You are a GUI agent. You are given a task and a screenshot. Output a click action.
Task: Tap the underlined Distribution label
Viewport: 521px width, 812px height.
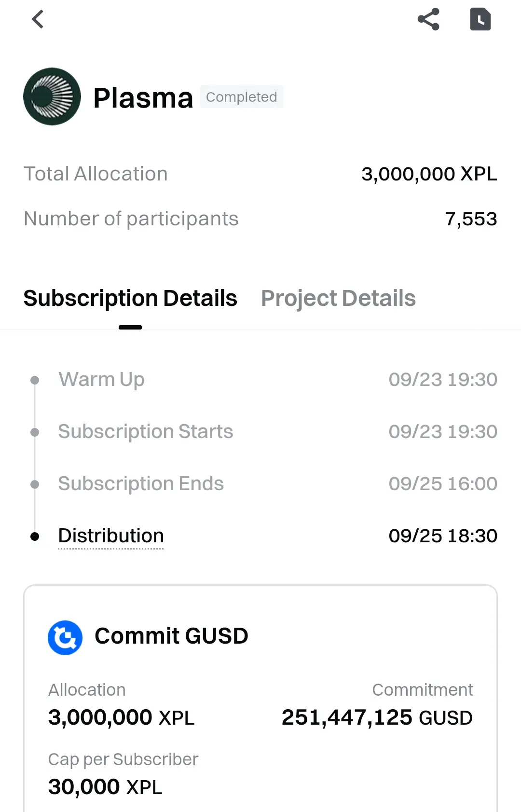pos(111,536)
